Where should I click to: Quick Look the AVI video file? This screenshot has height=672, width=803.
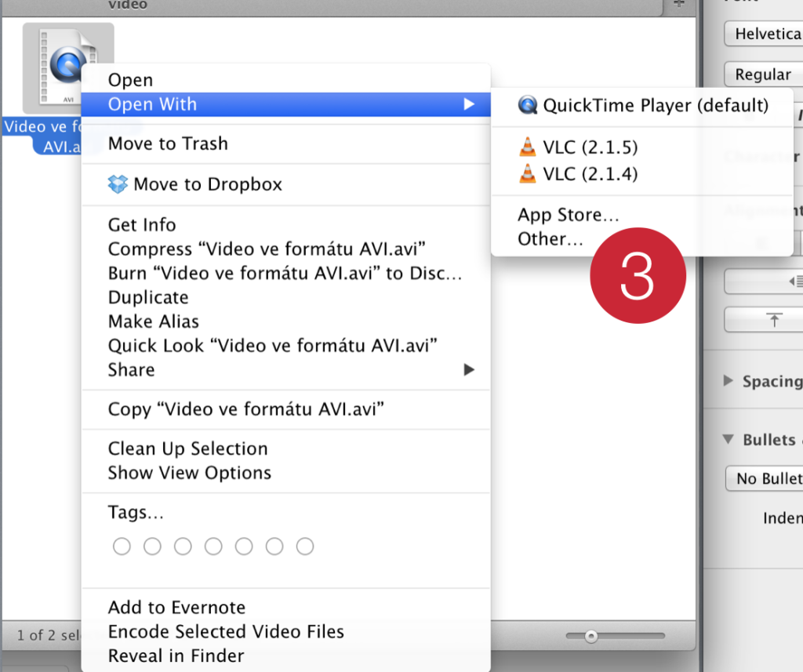click(x=285, y=345)
